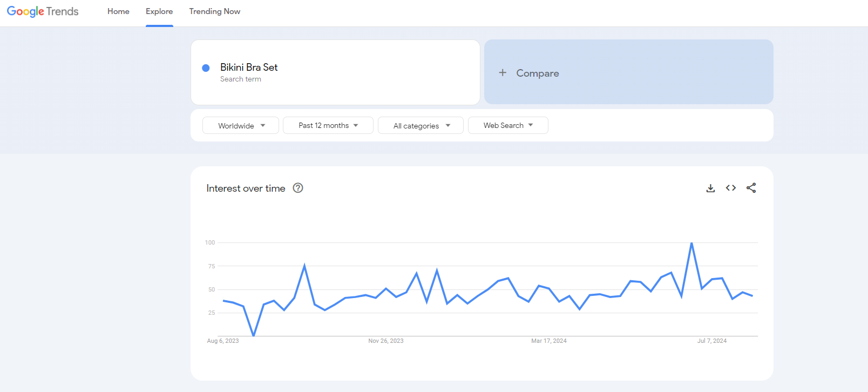The image size is (868, 392).
Task: Open the Past 12 months time dropdown
Action: point(328,125)
